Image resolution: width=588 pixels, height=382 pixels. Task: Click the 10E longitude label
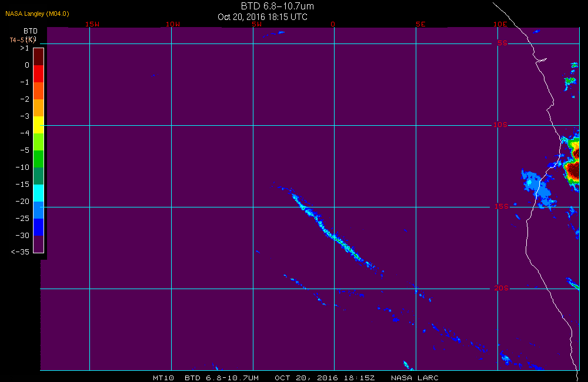pyautogui.click(x=500, y=24)
